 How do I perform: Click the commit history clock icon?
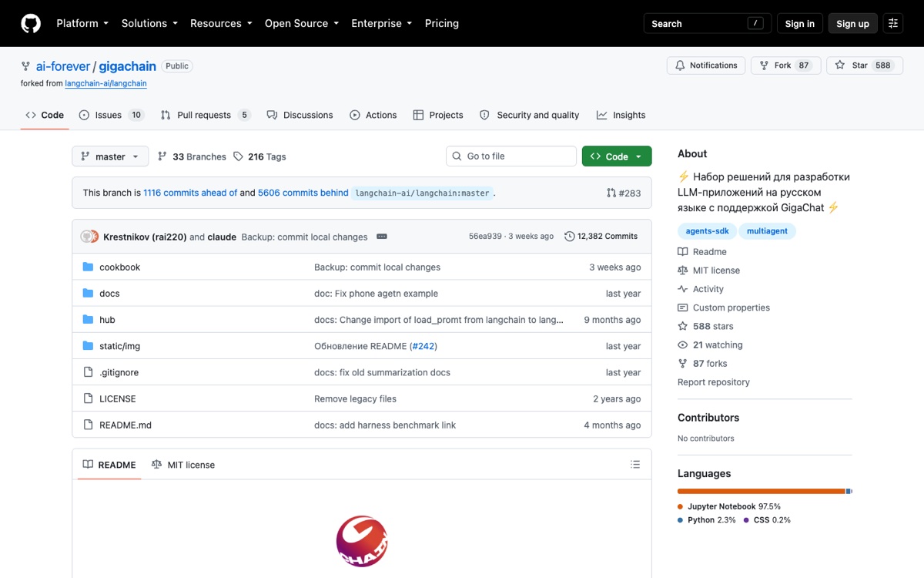(x=570, y=237)
